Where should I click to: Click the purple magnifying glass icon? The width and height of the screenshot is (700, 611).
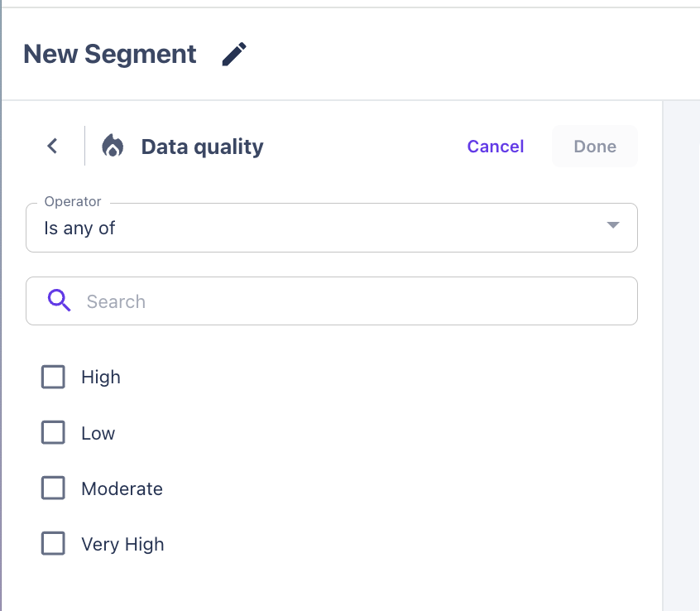[x=59, y=301]
